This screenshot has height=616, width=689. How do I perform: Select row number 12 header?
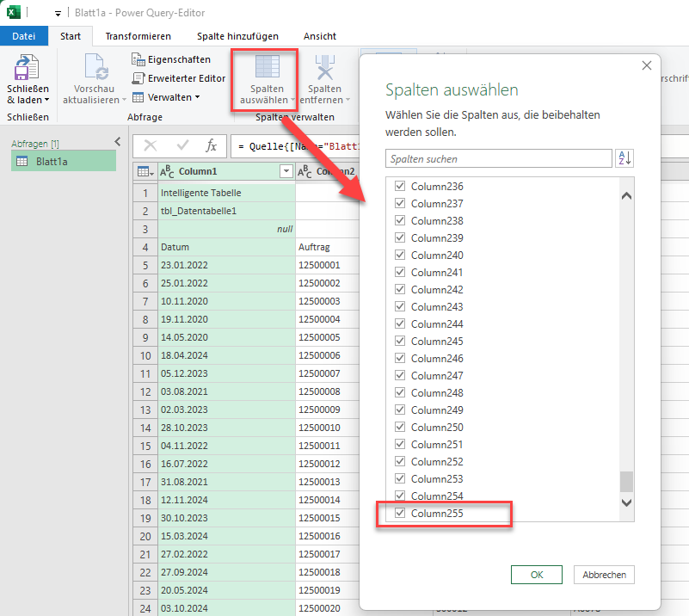pos(145,391)
